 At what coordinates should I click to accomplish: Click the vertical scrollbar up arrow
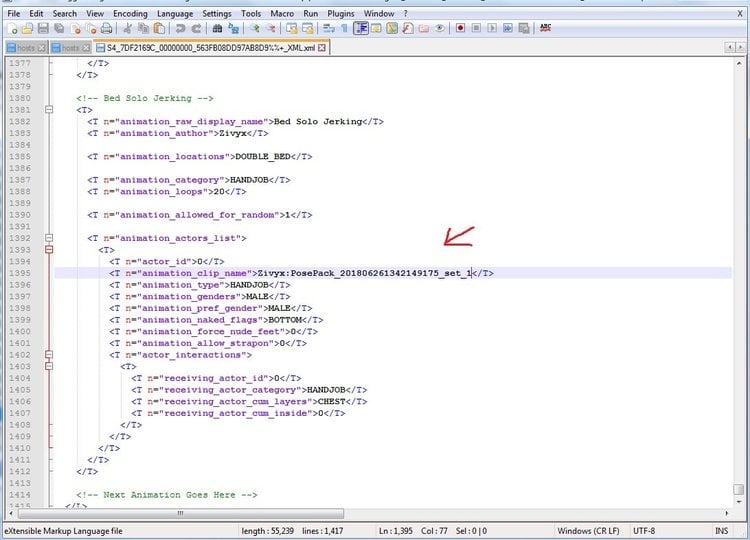pos(739,63)
